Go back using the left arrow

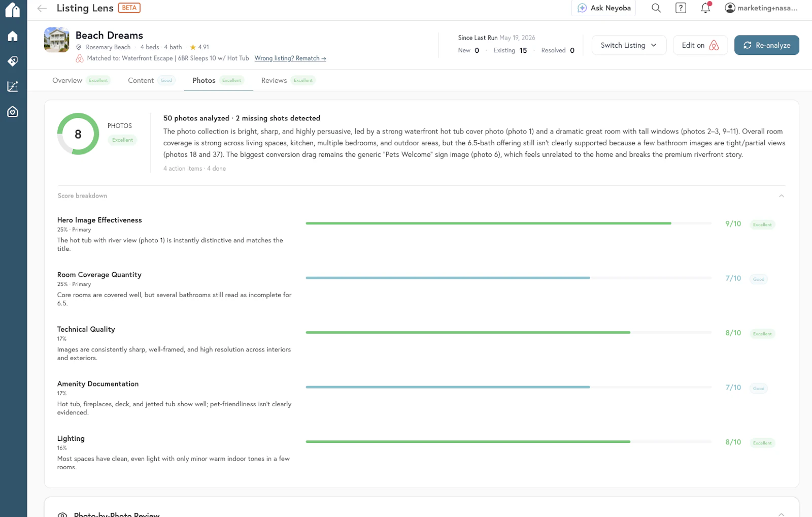tap(42, 8)
